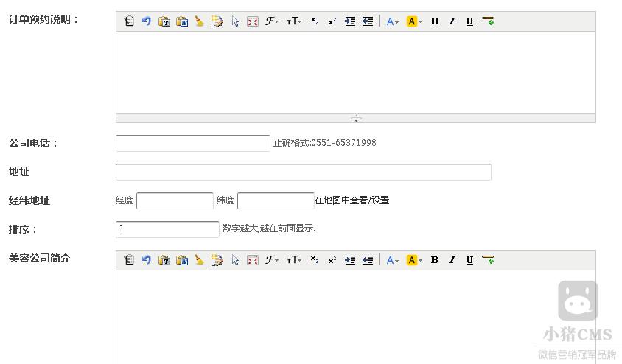Screen dimensions: 622x364
Task: Toggle italic in 美容公司简介 editor
Action: [x=452, y=260]
